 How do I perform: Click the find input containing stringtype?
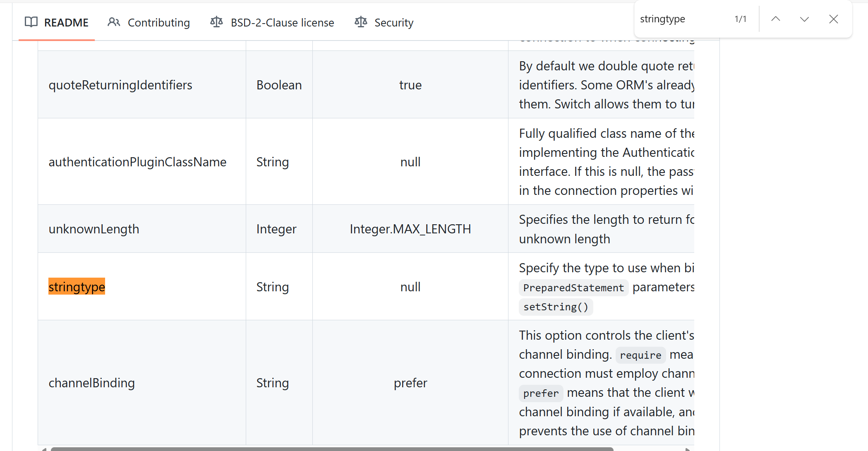pos(683,19)
